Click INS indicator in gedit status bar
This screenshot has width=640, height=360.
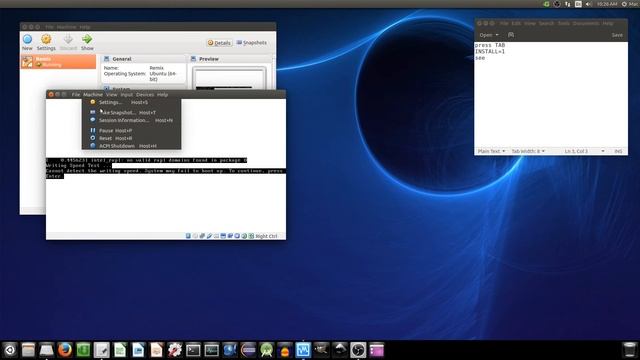[x=618, y=151]
